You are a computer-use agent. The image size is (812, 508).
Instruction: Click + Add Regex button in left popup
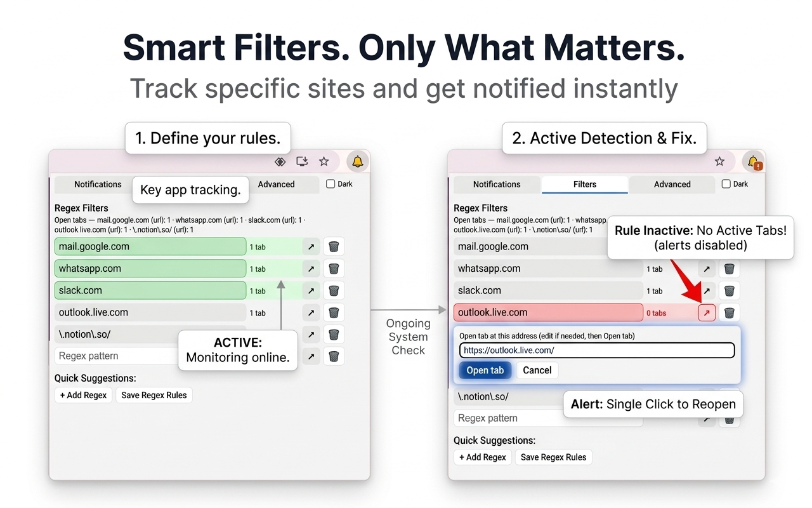pos(84,395)
